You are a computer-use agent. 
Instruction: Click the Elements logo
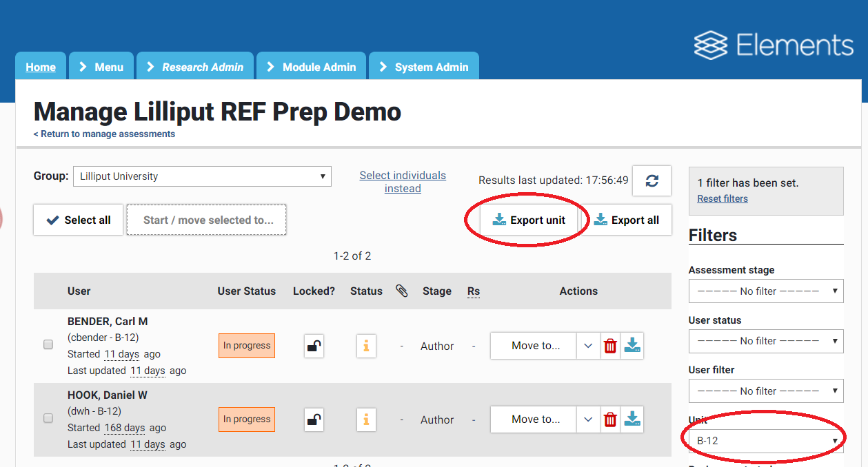[774, 45]
